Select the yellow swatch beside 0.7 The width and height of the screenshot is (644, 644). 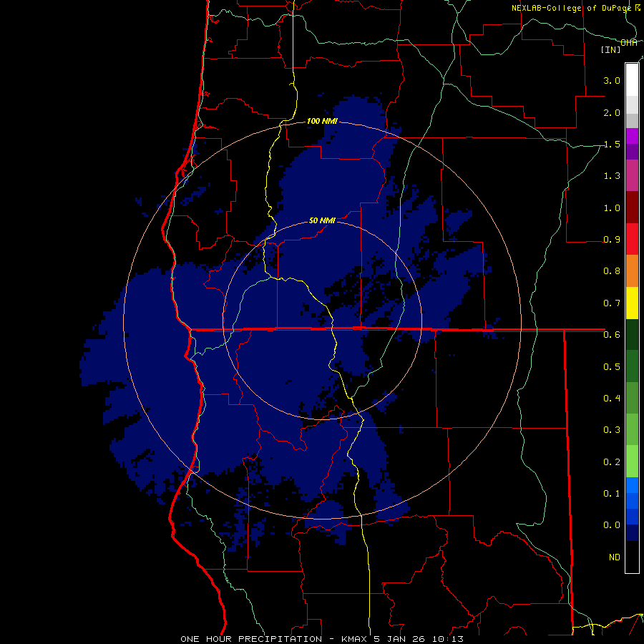click(x=632, y=303)
